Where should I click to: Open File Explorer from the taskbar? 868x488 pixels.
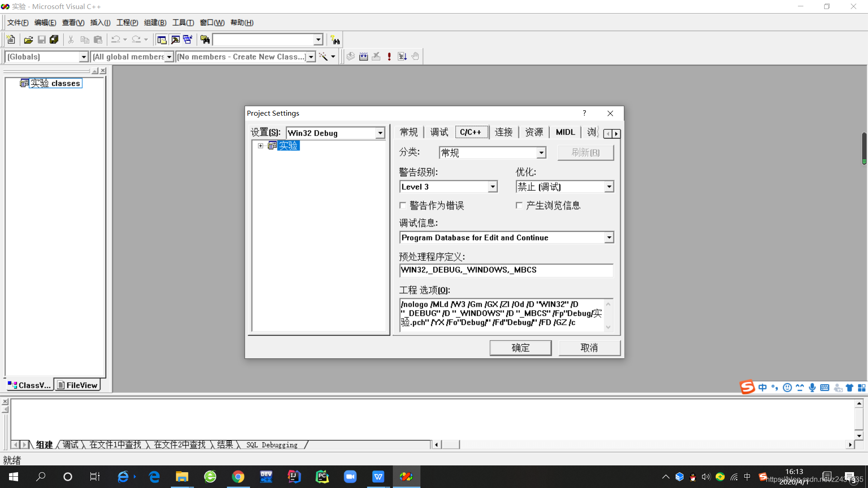click(x=182, y=477)
